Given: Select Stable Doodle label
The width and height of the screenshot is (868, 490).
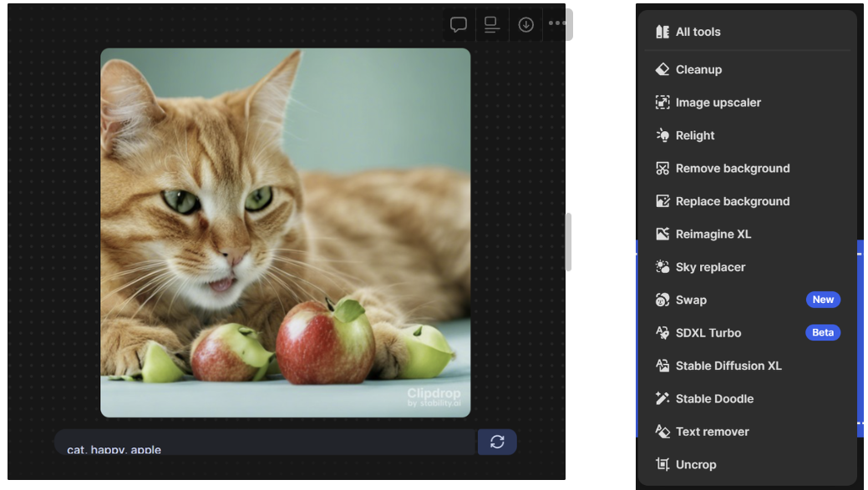Looking at the screenshot, I should (x=714, y=399).
